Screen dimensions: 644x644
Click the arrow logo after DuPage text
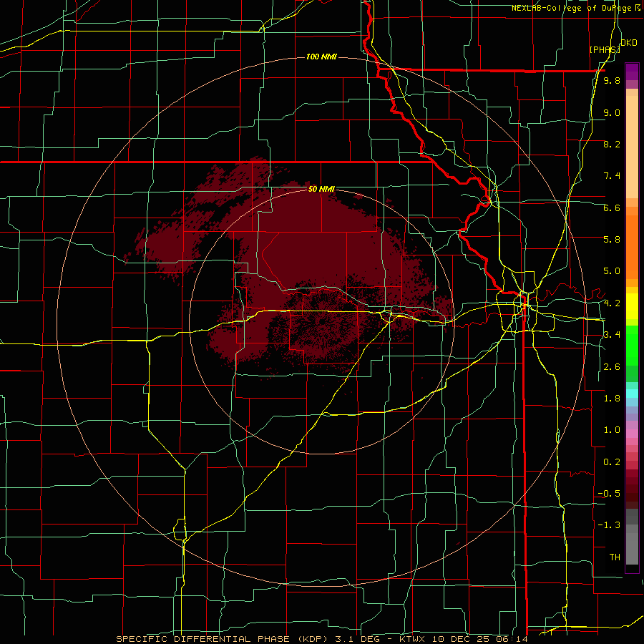click(638, 7)
